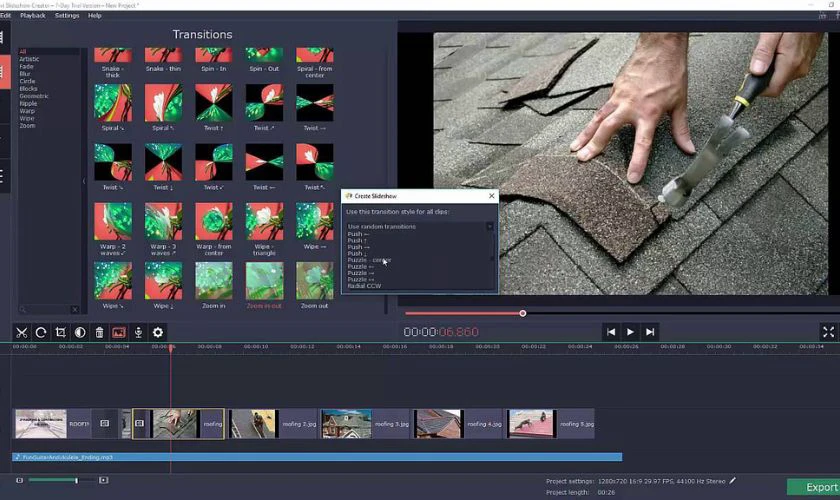This screenshot has width=840, height=500.
Task: Play the preview video
Action: 630,332
